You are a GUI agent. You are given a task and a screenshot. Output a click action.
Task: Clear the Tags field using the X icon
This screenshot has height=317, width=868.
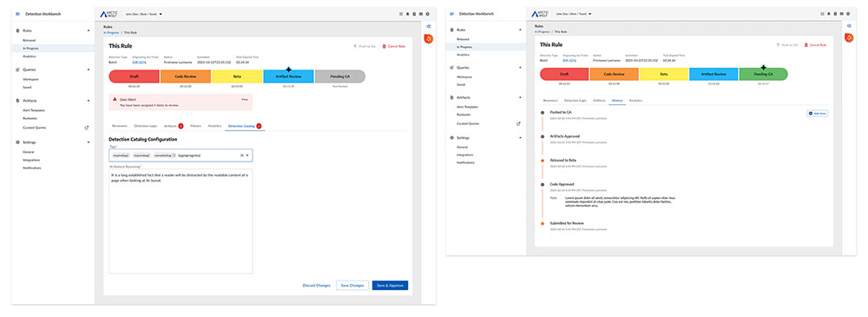[x=241, y=155]
